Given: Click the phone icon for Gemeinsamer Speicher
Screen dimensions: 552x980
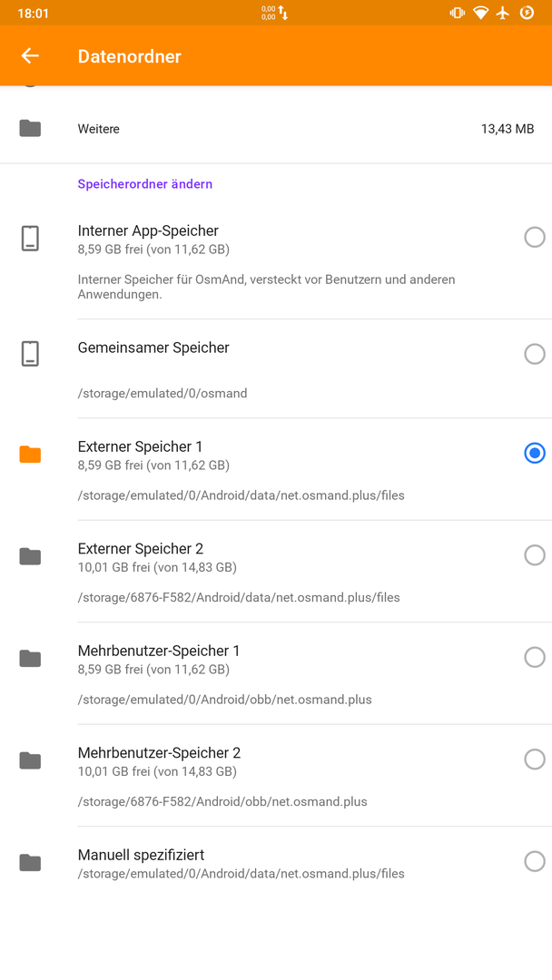Looking at the screenshot, I should [x=30, y=354].
